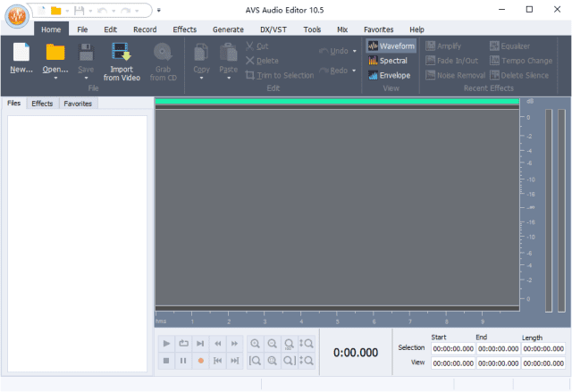Open the ribbon Undo history dropdown arrow

tap(354, 51)
